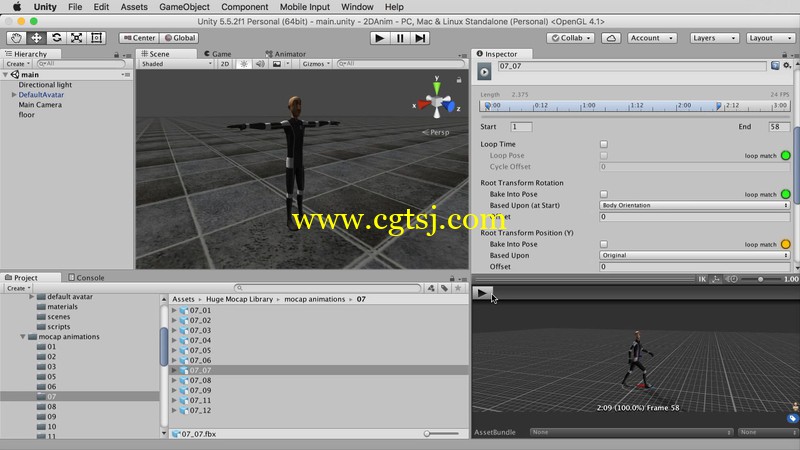Enable Bake Into Pose under Root Transform Rotation
The height and width of the screenshot is (450, 800).
(x=604, y=194)
